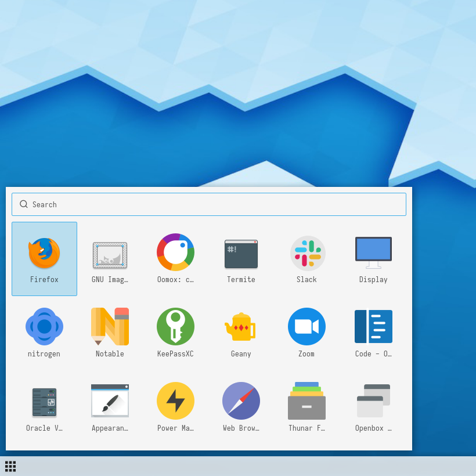Open the Notable notes app
Viewport: 476px width, 476px height.
point(110,333)
